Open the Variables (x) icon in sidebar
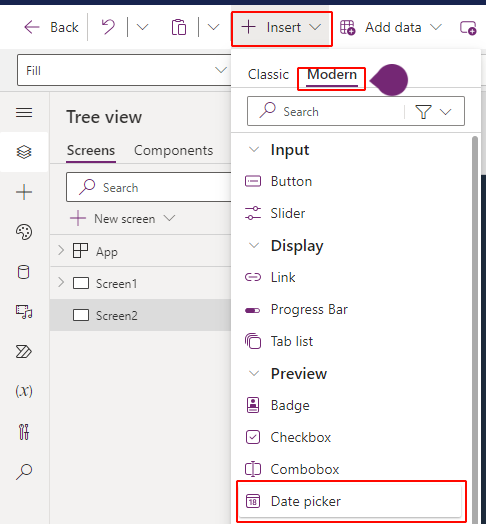The width and height of the screenshot is (486, 524). (x=24, y=391)
